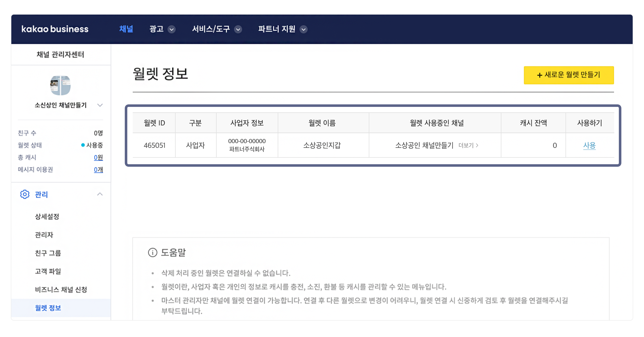Image resolution: width=644 pixels, height=337 pixels.
Task: Click 더보기 next to 소상공인 채널만들기
Action: click(468, 145)
